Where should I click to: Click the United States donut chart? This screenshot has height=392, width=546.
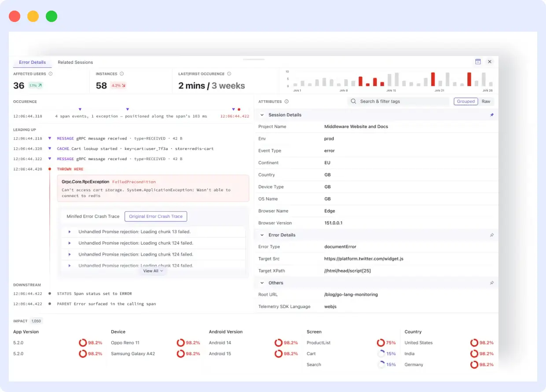click(474, 343)
